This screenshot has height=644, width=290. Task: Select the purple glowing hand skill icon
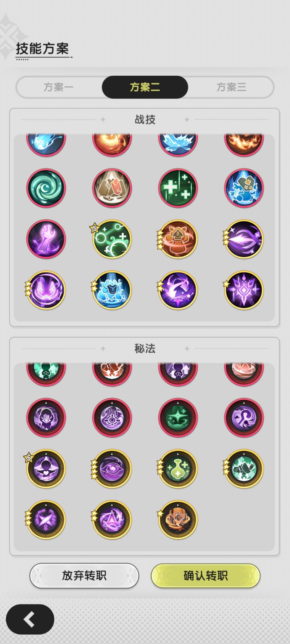point(46,239)
